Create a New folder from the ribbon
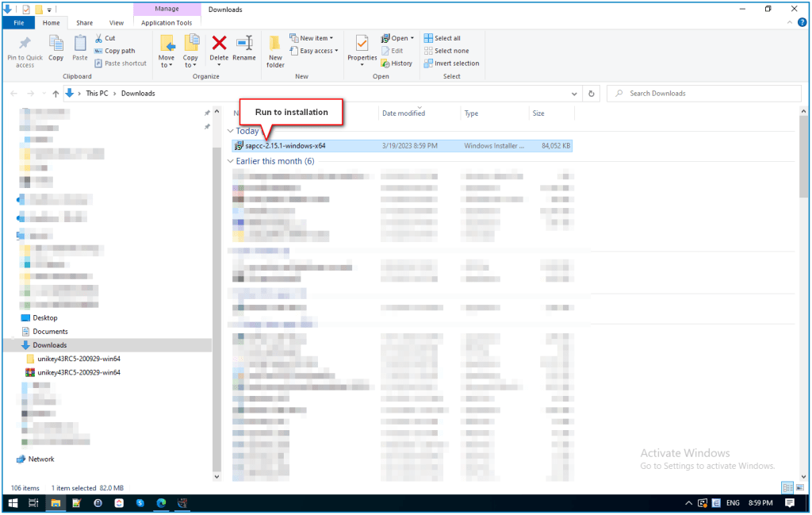This screenshot has height=515, width=812. pos(275,49)
